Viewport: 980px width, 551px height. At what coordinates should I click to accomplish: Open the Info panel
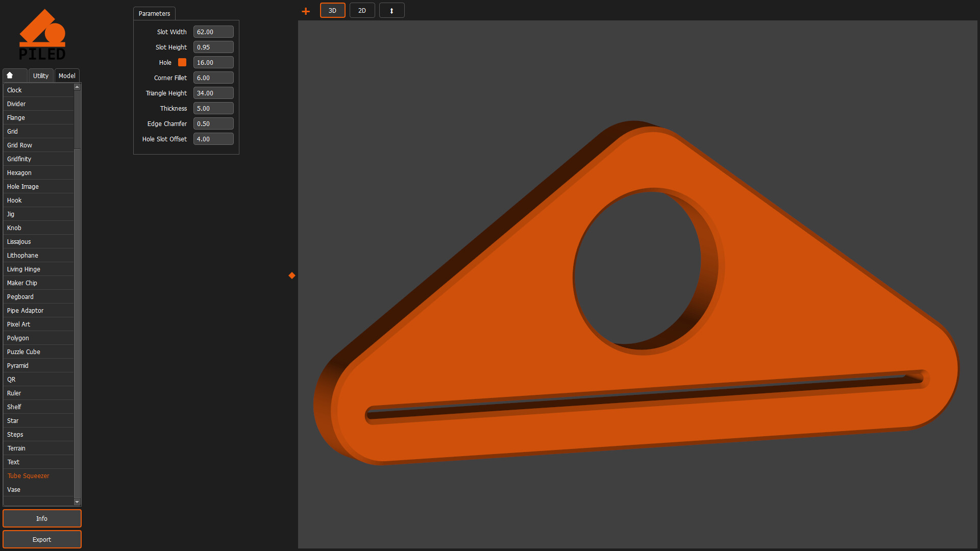42,518
